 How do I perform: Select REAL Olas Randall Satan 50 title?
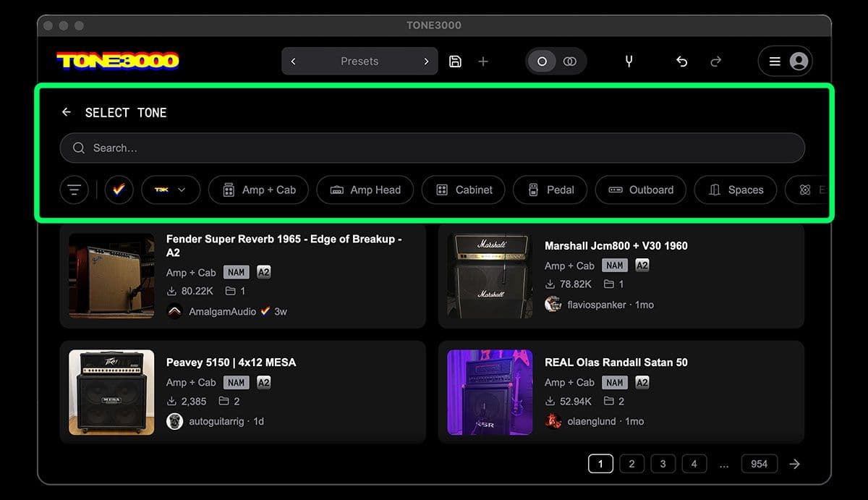[x=616, y=363]
